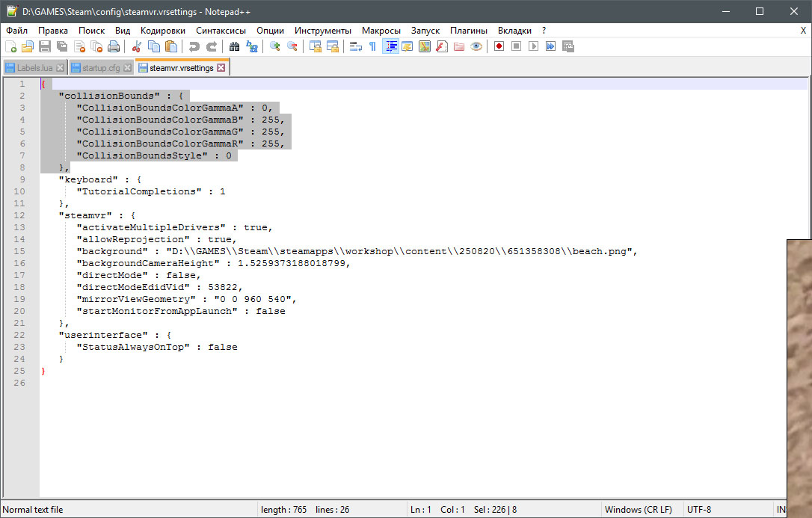Open the Запуск menu
Image resolution: width=812 pixels, height=518 pixels.
click(425, 31)
